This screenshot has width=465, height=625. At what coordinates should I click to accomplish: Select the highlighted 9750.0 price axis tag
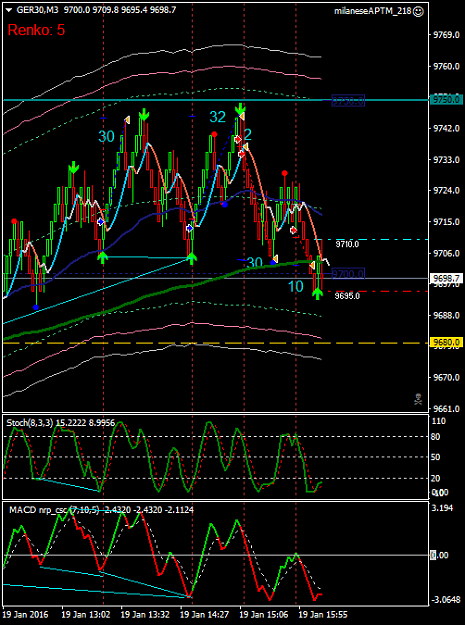coord(446,100)
